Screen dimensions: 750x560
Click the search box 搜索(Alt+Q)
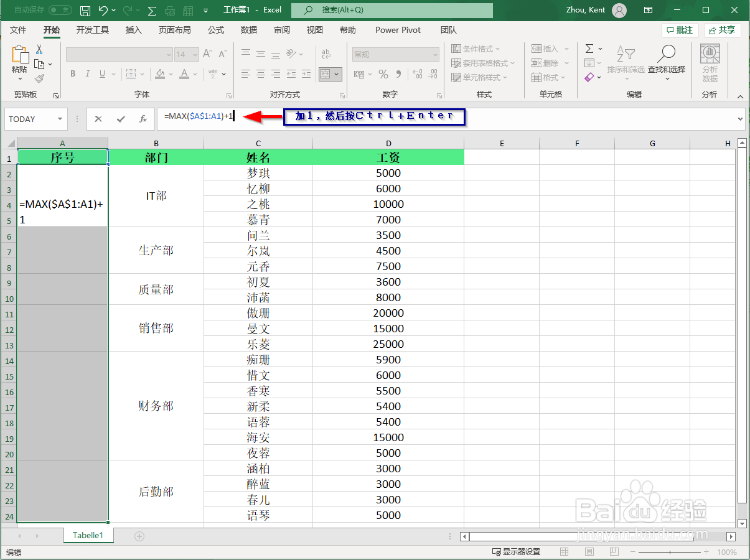click(392, 10)
